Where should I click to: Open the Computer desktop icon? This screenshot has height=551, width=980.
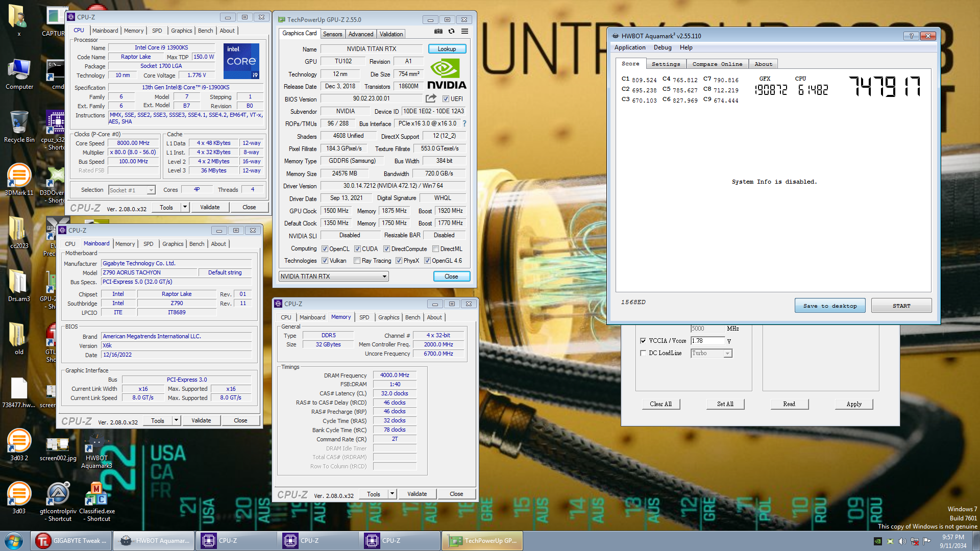(x=19, y=74)
